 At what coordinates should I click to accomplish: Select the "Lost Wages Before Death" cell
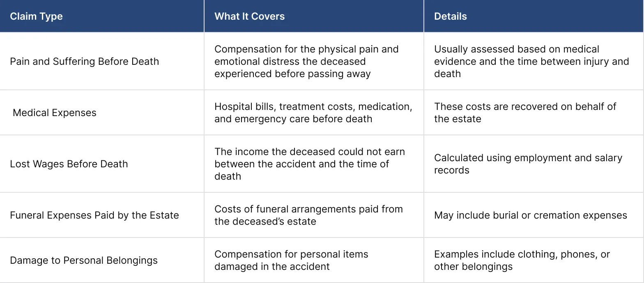[x=69, y=164]
